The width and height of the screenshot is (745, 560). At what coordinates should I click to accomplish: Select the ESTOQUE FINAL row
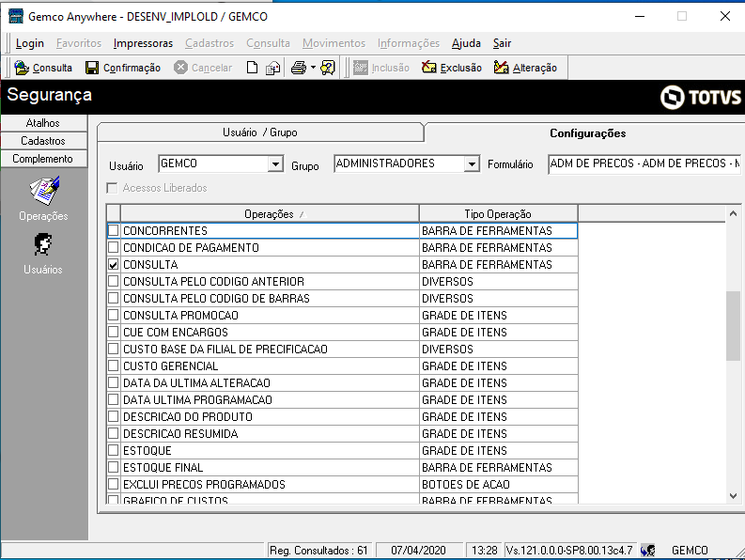[x=342, y=467]
